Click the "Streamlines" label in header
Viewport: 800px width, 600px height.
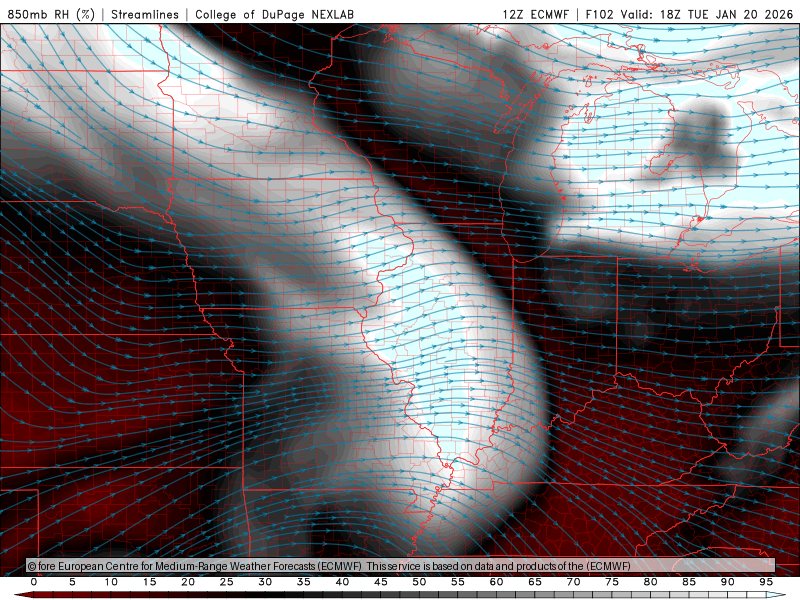click(145, 14)
